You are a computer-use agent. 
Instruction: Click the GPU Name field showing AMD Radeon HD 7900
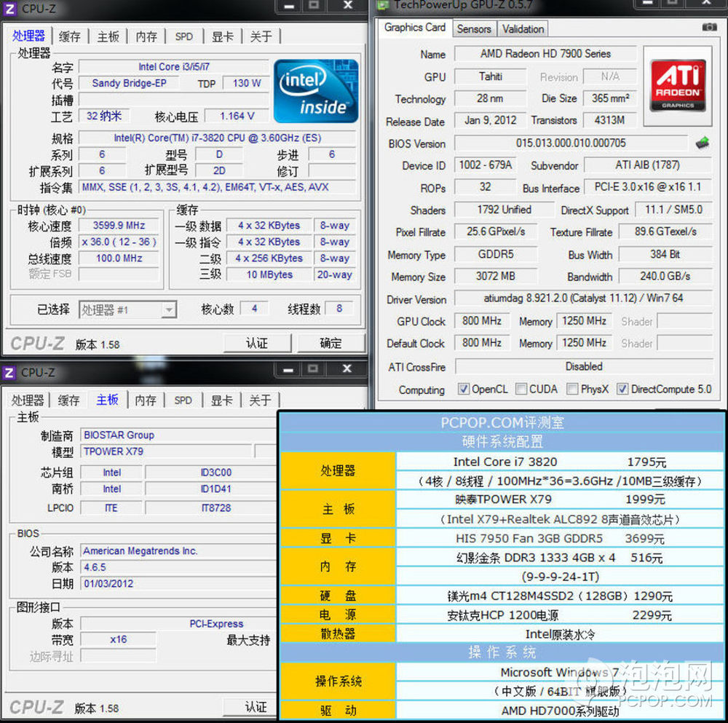(x=545, y=54)
